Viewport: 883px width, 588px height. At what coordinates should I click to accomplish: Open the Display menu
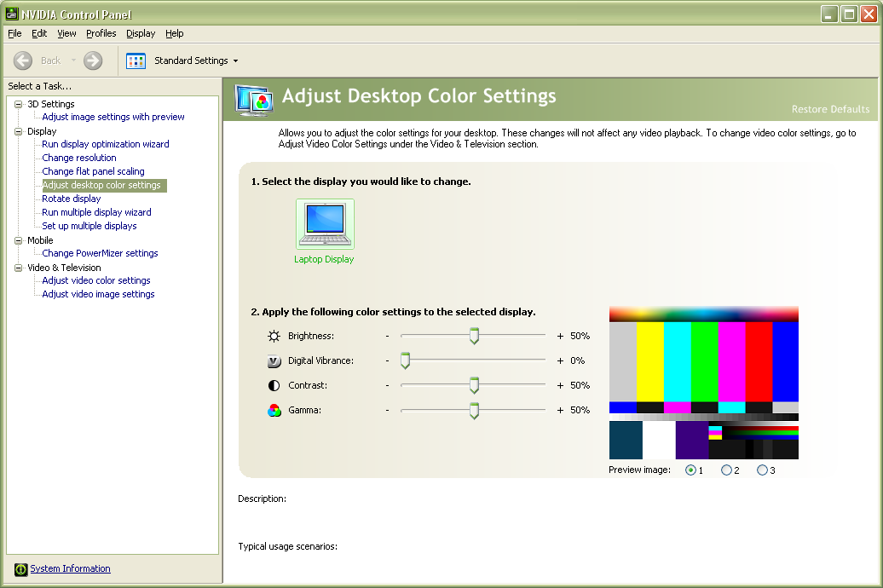(x=141, y=33)
